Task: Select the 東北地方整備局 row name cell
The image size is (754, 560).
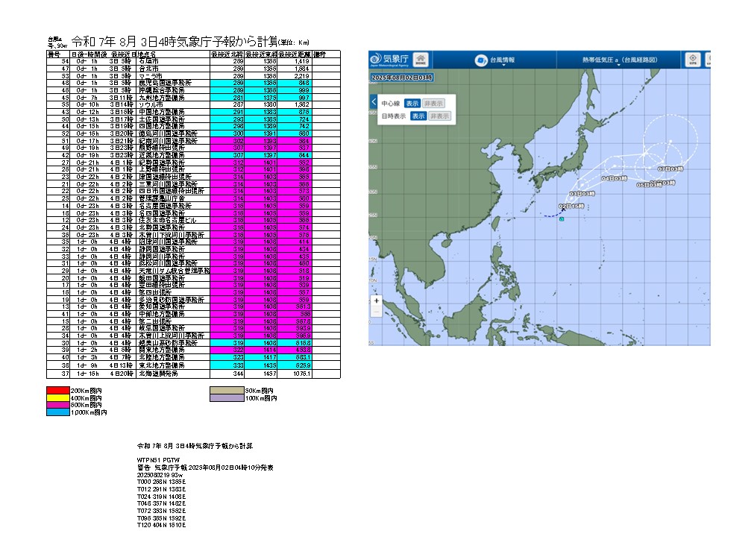Action: click(173, 365)
